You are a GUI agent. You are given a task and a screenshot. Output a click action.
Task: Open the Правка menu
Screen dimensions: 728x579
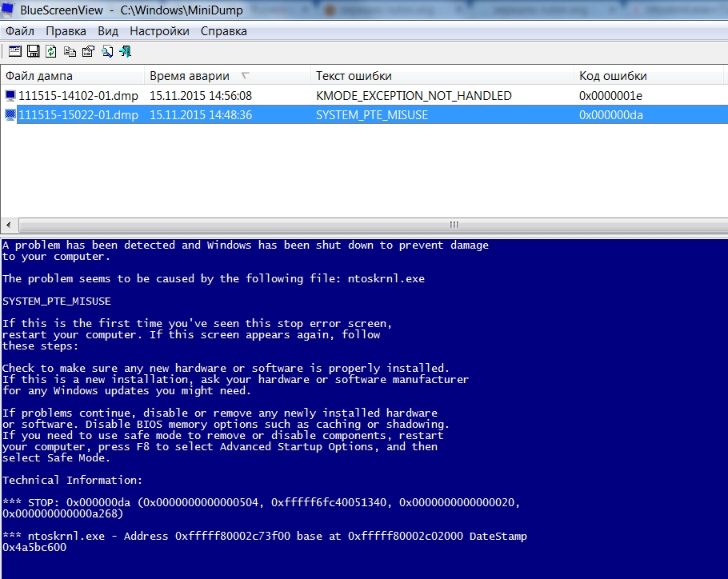coord(66,31)
